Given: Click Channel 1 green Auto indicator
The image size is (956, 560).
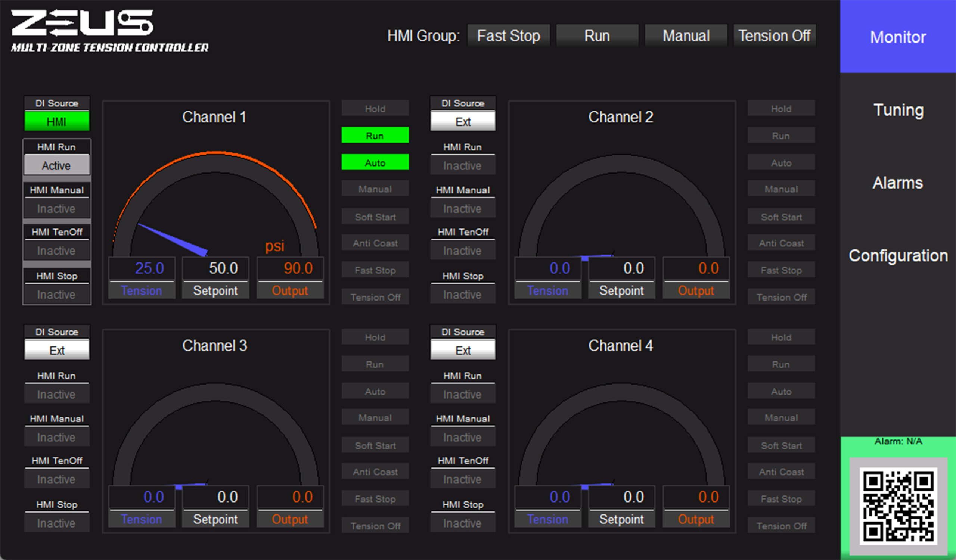Looking at the screenshot, I should [x=375, y=162].
